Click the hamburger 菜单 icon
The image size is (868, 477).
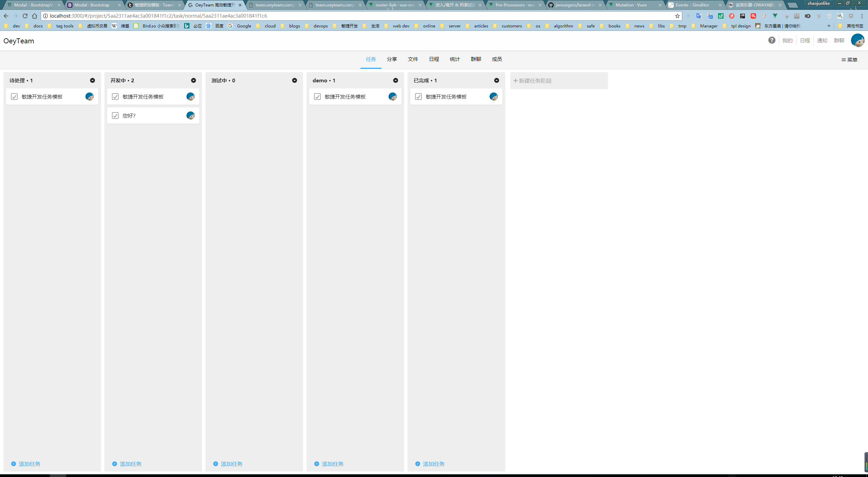pyautogui.click(x=844, y=60)
